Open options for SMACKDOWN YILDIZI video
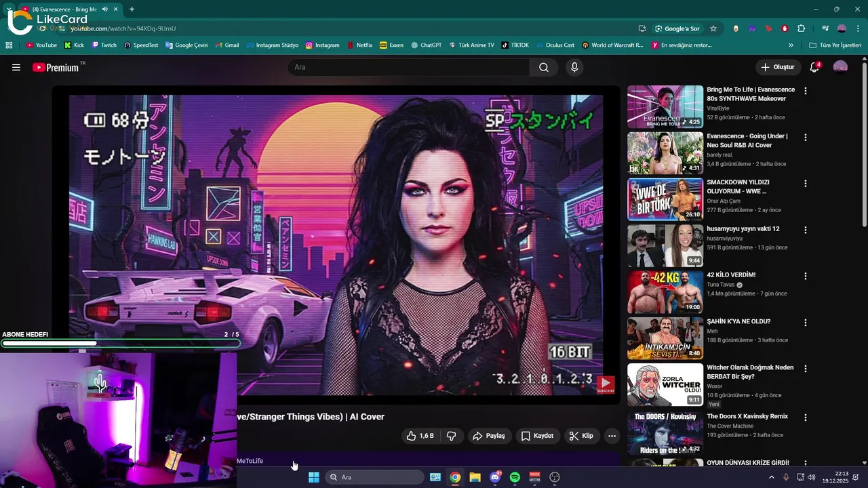Viewport: 868px width, 488px height. click(806, 184)
